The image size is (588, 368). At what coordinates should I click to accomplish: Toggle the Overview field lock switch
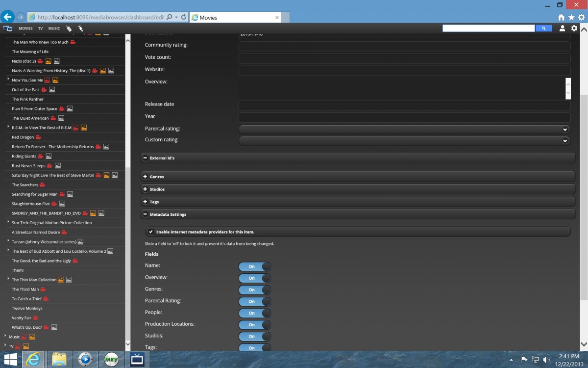click(x=255, y=278)
